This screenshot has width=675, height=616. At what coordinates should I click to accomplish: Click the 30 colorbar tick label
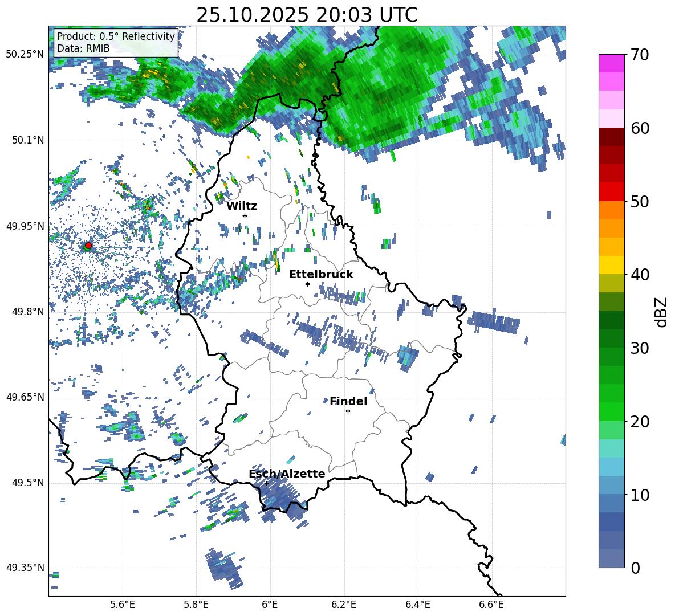640,348
